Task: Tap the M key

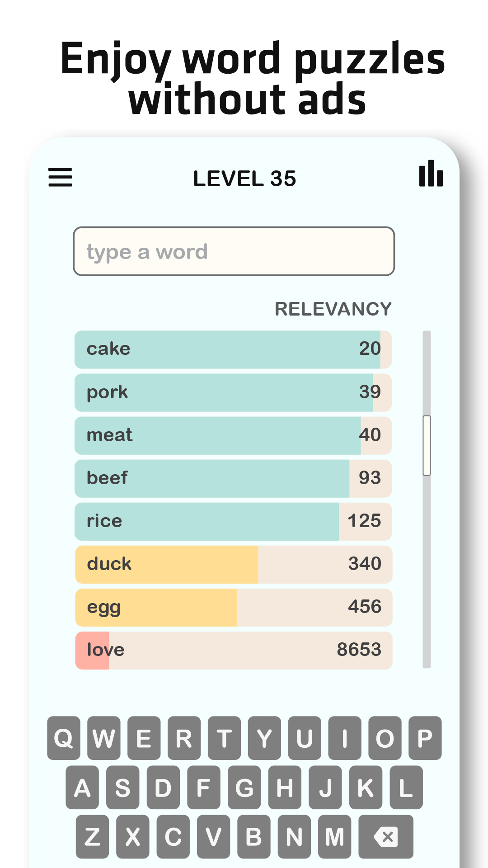Action: pos(334,837)
